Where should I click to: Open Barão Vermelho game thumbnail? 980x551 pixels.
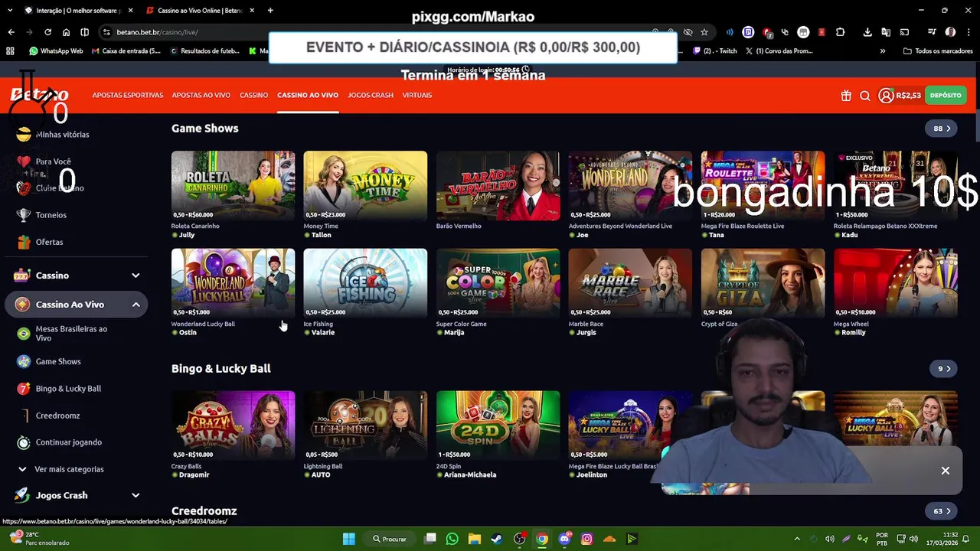pos(498,186)
